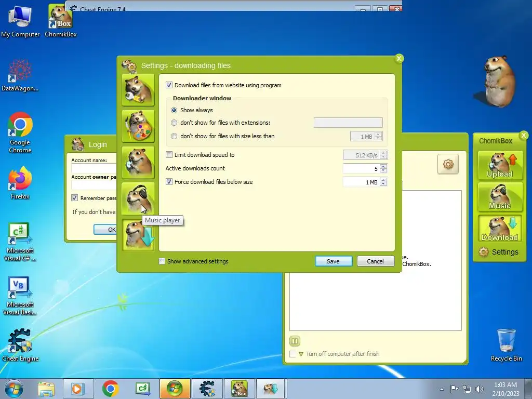Open Settings in ChomikBox panel
Image resolution: width=532 pixels, height=399 pixels.
[x=499, y=252]
